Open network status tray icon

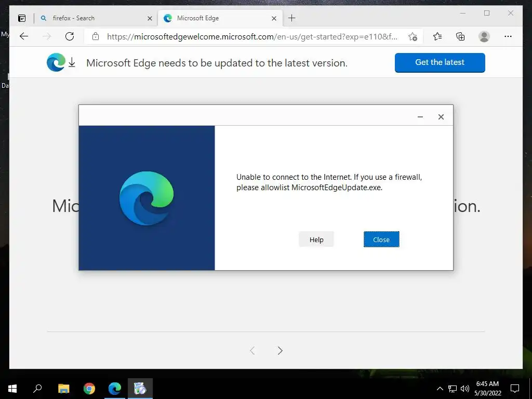[453, 389]
